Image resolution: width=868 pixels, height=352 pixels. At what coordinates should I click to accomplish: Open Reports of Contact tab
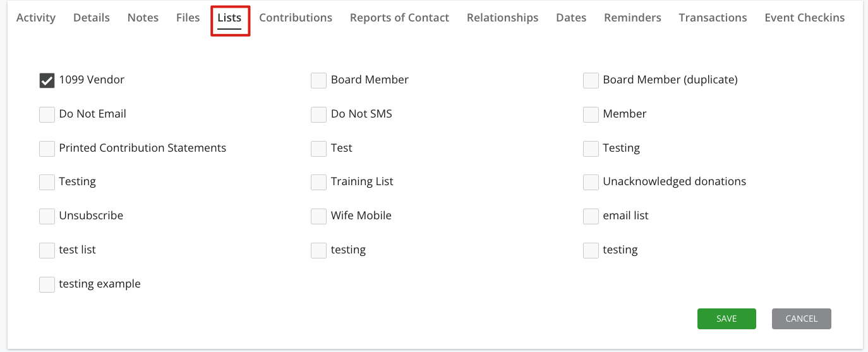click(x=399, y=18)
